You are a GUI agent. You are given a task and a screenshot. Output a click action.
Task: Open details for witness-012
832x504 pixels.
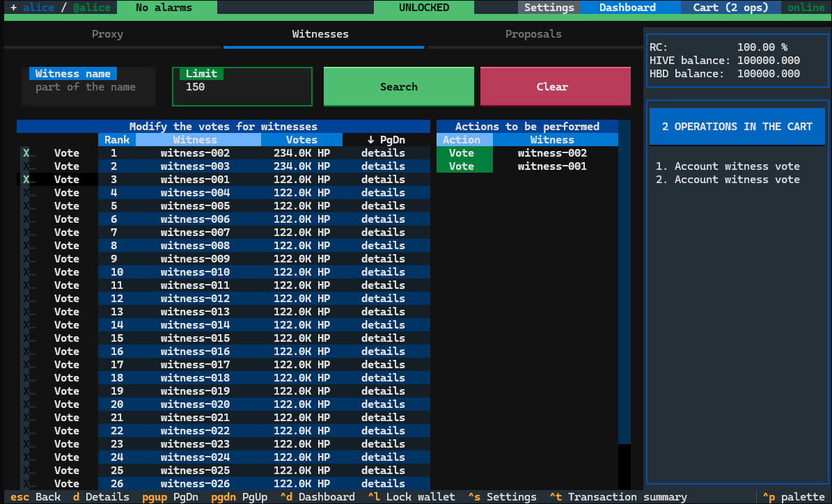point(383,298)
